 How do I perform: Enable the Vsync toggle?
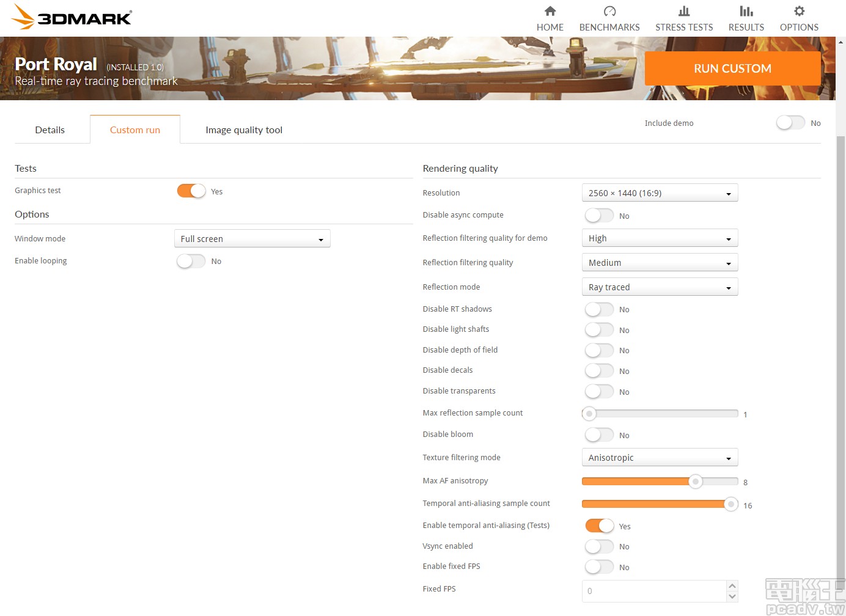point(599,546)
